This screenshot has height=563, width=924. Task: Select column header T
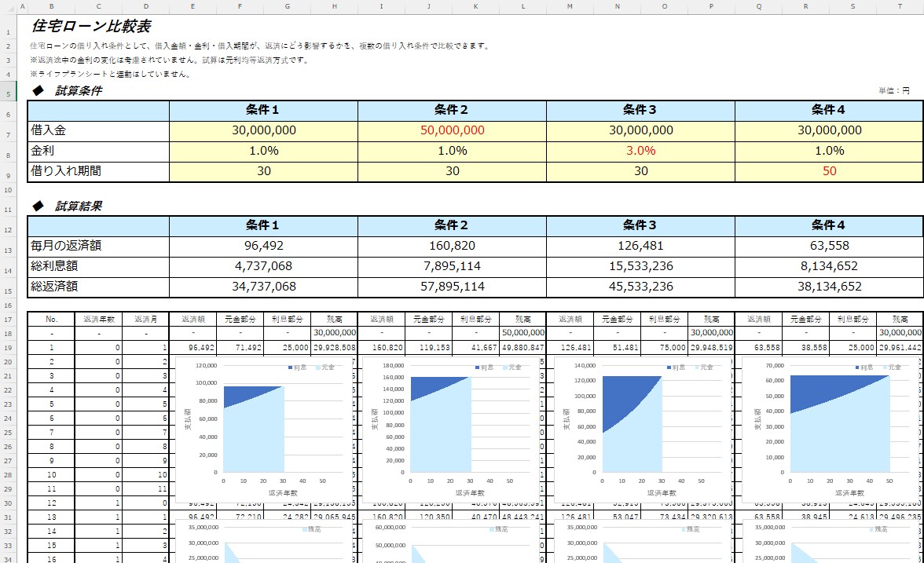(x=900, y=6)
